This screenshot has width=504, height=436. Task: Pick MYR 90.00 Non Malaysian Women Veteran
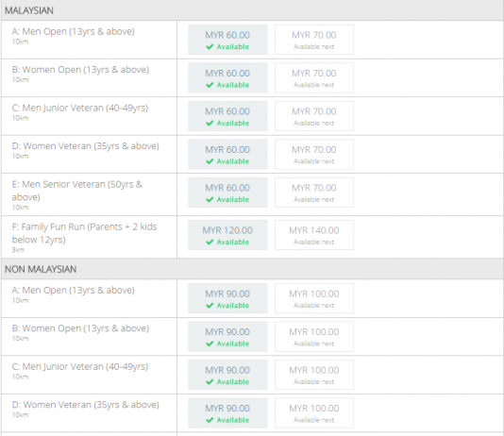[227, 412]
